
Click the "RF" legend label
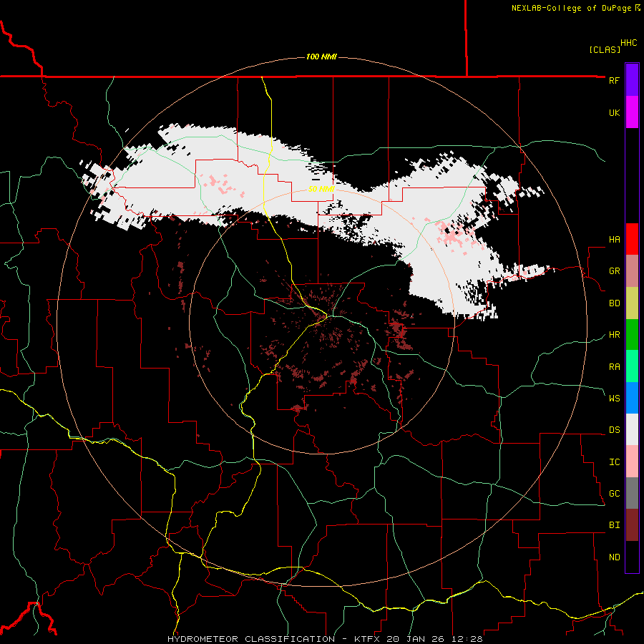click(614, 80)
